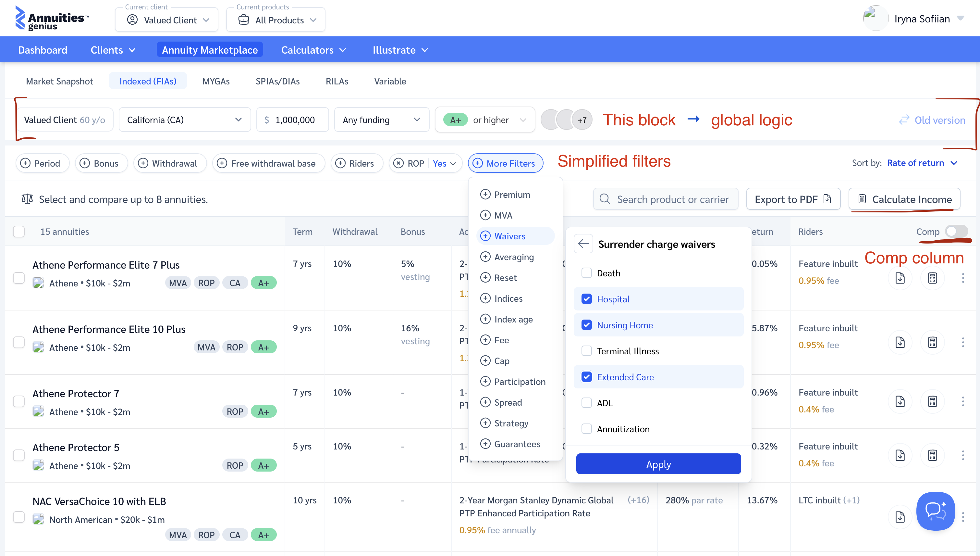Click calculator icon for Athene Performance Elite 10 Plus
The width and height of the screenshot is (980, 556).
pos(932,342)
